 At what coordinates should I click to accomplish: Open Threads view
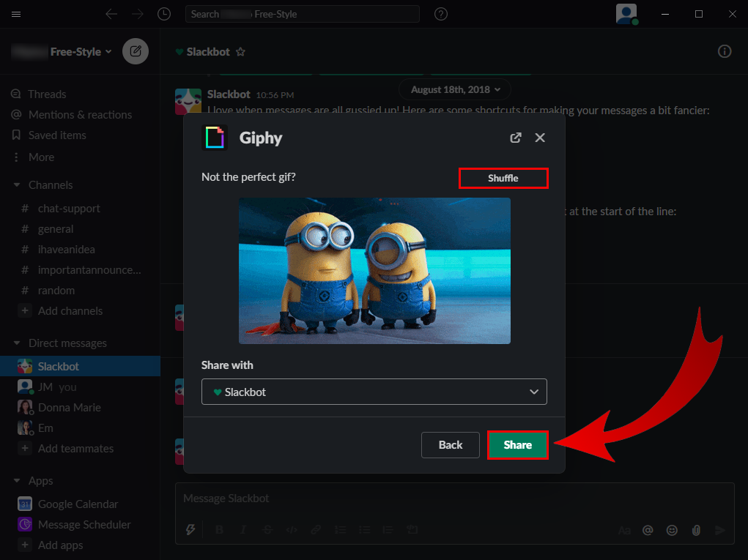[47, 94]
